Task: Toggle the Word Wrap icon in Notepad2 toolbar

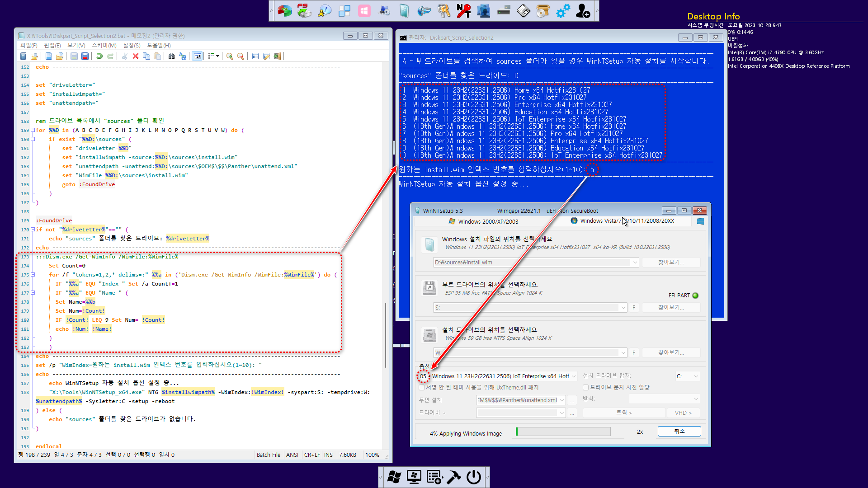Action: pyautogui.click(x=197, y=56)
